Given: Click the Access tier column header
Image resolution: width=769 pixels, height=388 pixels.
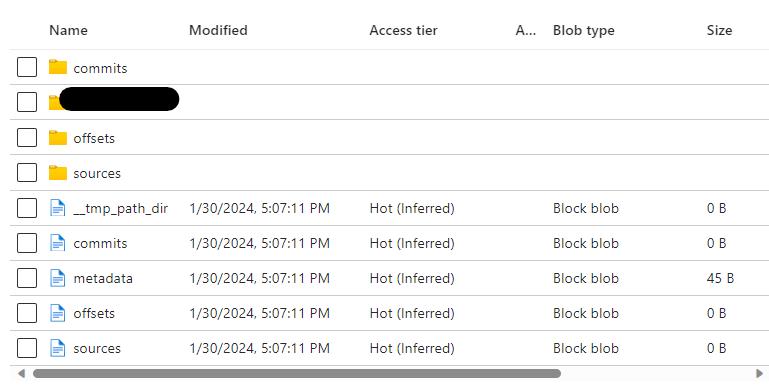Looking at the screenshot, I should tap(403, 30).
